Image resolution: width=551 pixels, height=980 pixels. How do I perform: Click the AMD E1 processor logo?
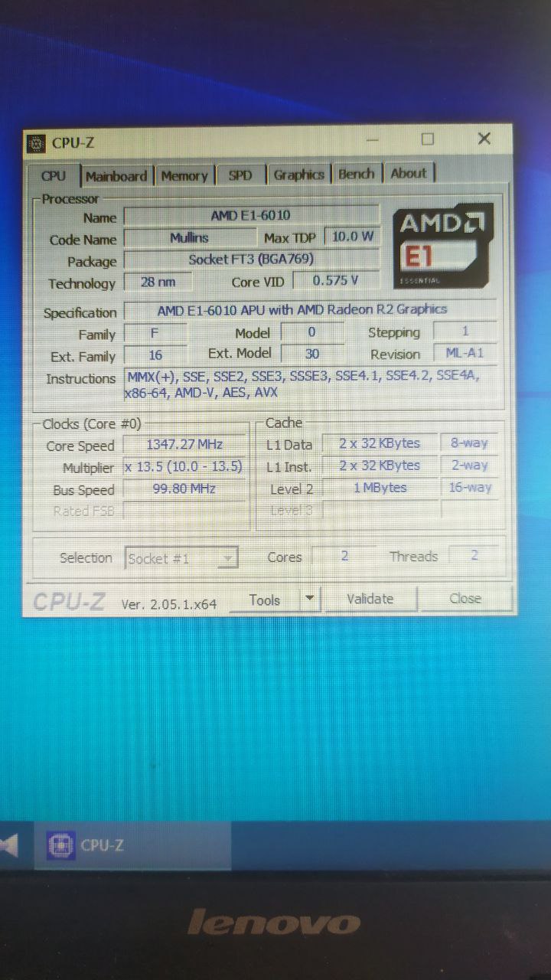(x=443, y=246)
